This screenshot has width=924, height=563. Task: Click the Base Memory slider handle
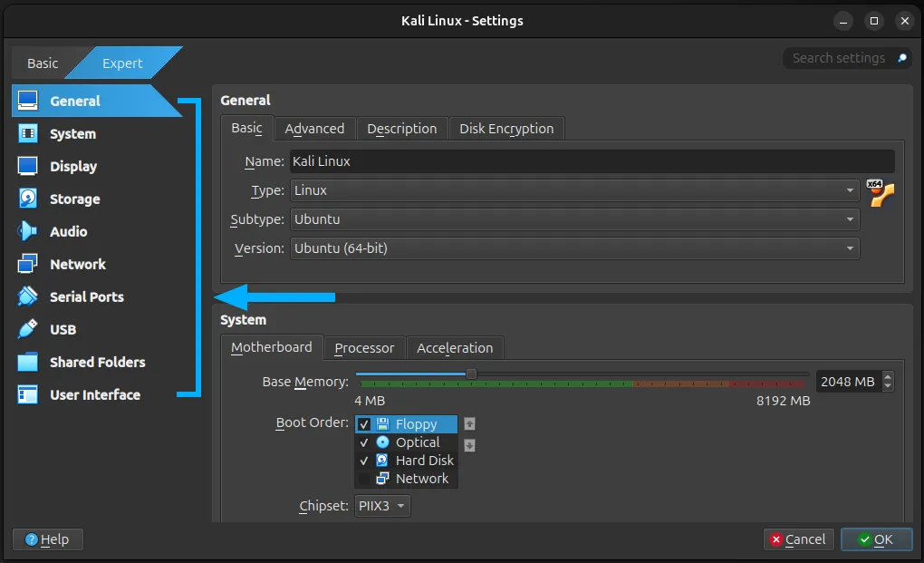pos(471,374)
